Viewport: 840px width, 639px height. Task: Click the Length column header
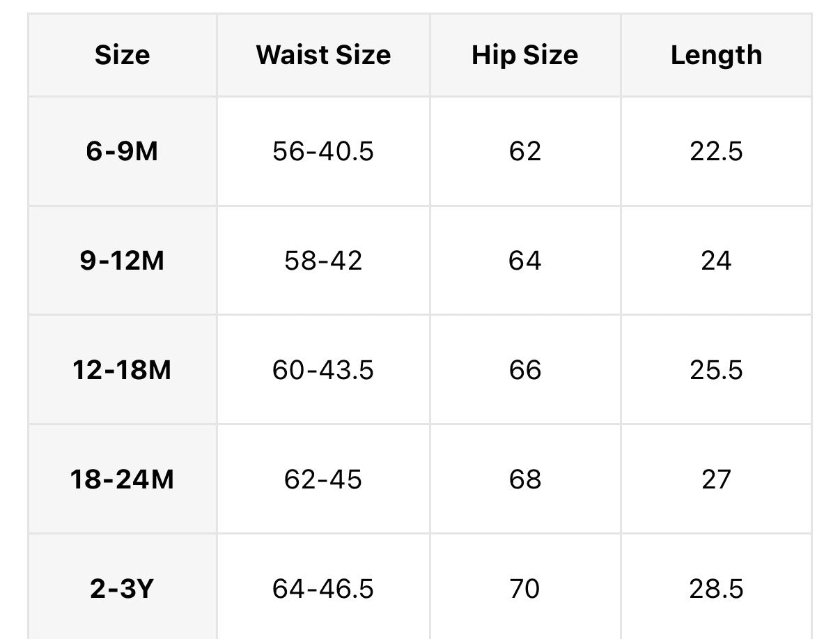716,55
